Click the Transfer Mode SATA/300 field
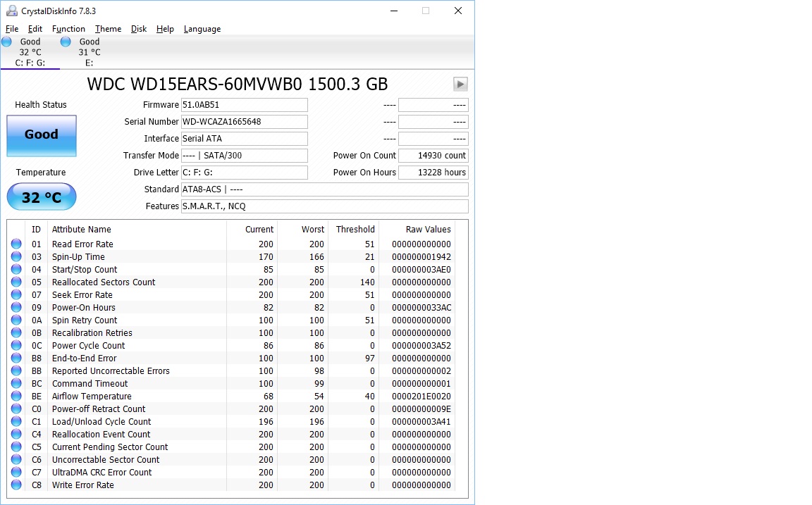The image size is (812, 505). pos(244,156)
